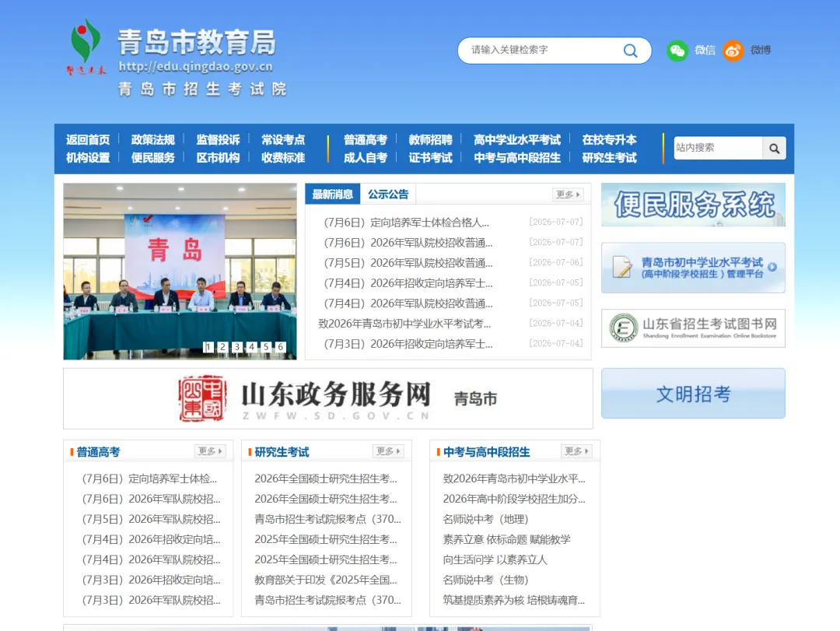Screen dimensions: 840x631
Task: Open 向生活问学 以素养立人 link
Action: click(x=495, y=559)
